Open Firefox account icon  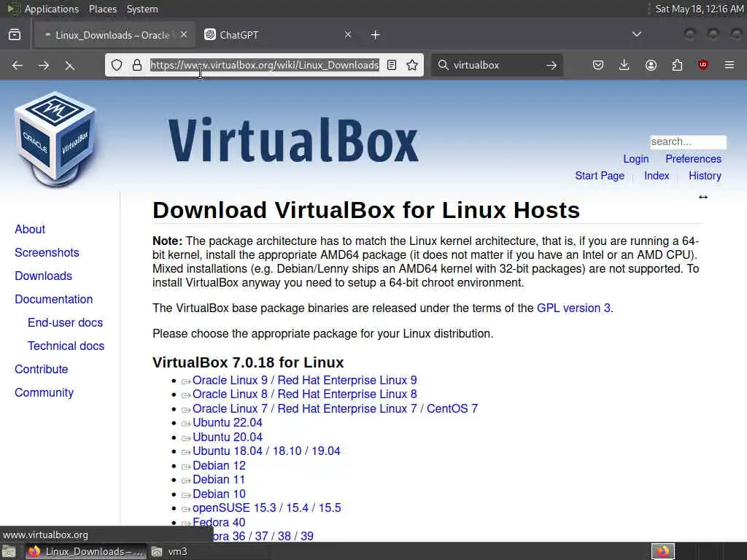click(651, 65)
